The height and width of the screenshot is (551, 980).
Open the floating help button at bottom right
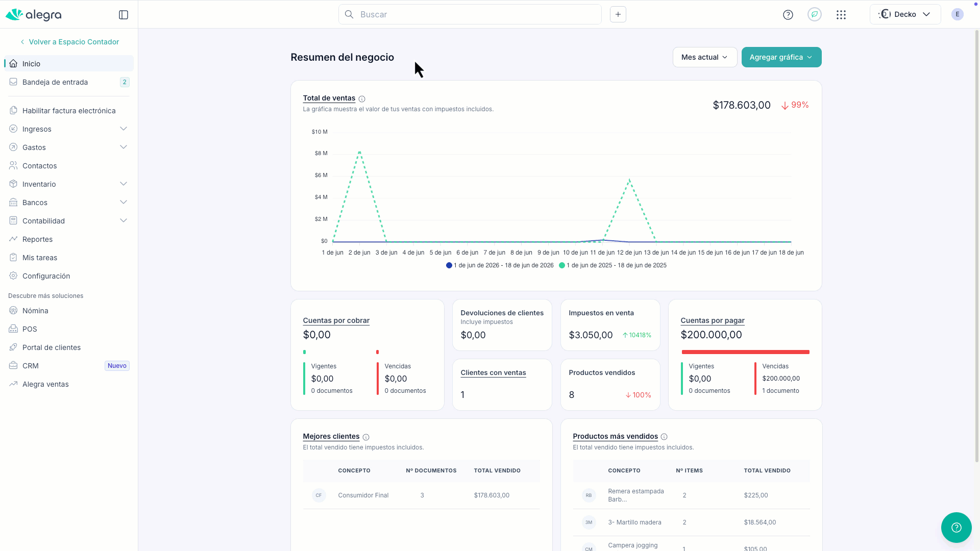tap(957, 528)
